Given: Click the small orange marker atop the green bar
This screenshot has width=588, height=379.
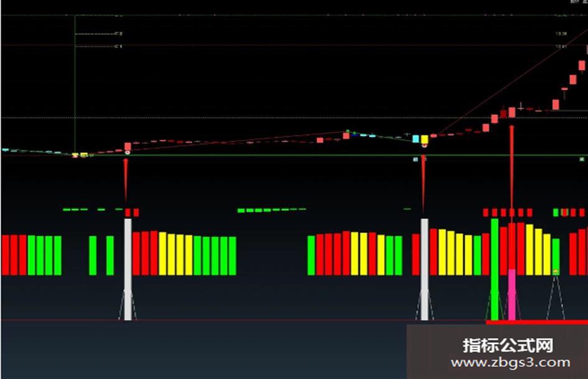Looking at the screenshot, I should click(556, 271).
